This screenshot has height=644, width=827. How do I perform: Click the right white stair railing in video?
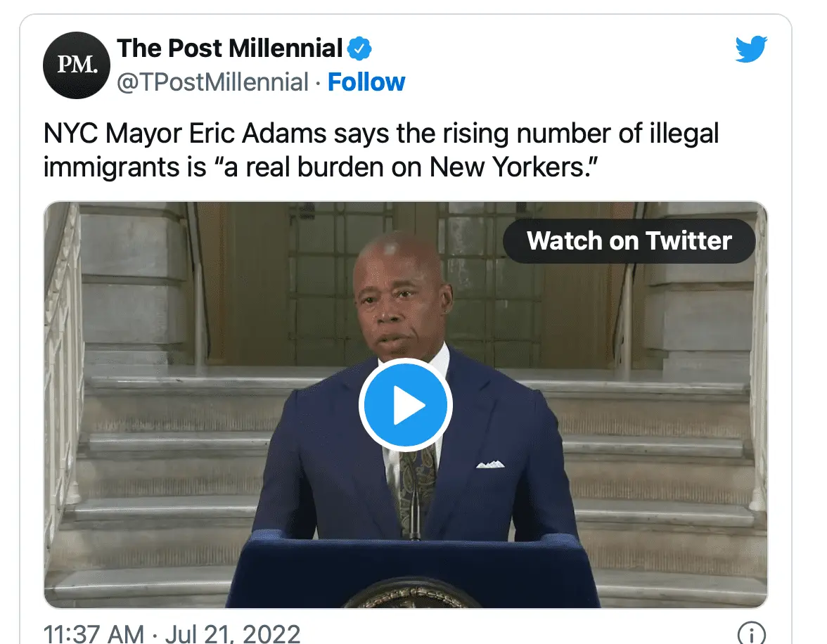point(758,352)
